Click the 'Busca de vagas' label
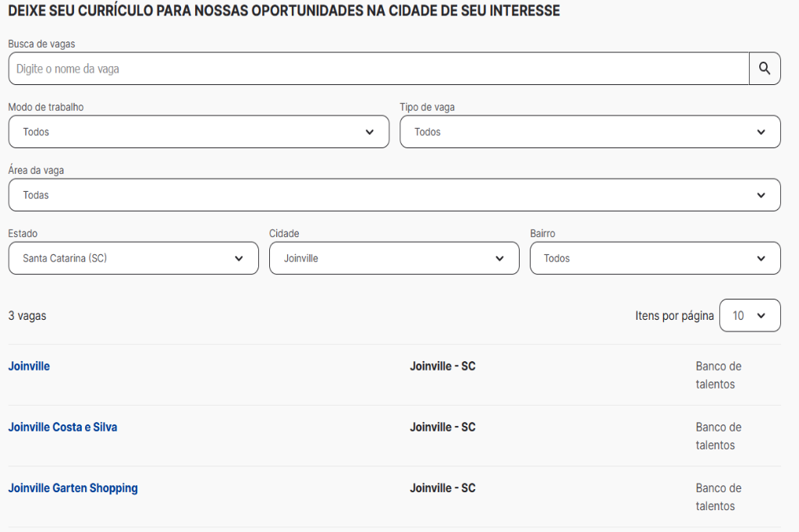The width and height of the screenshot is (799, 532). [42, 44]
